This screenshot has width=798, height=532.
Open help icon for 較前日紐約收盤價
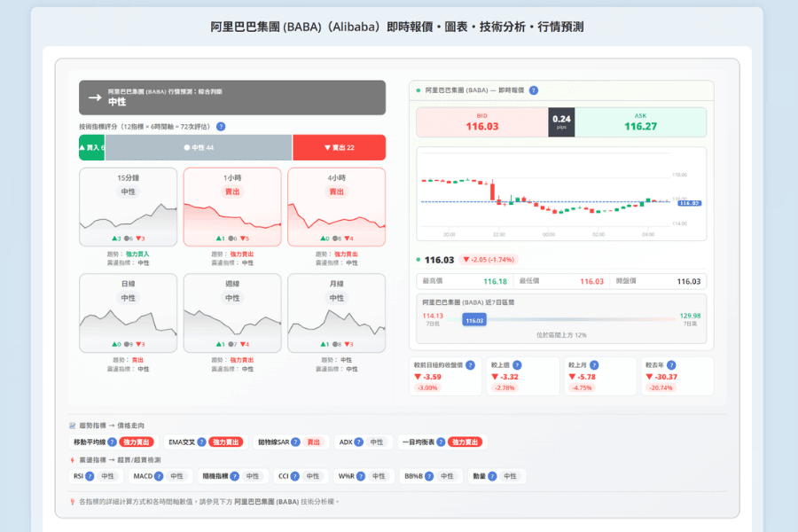[470, 365]
